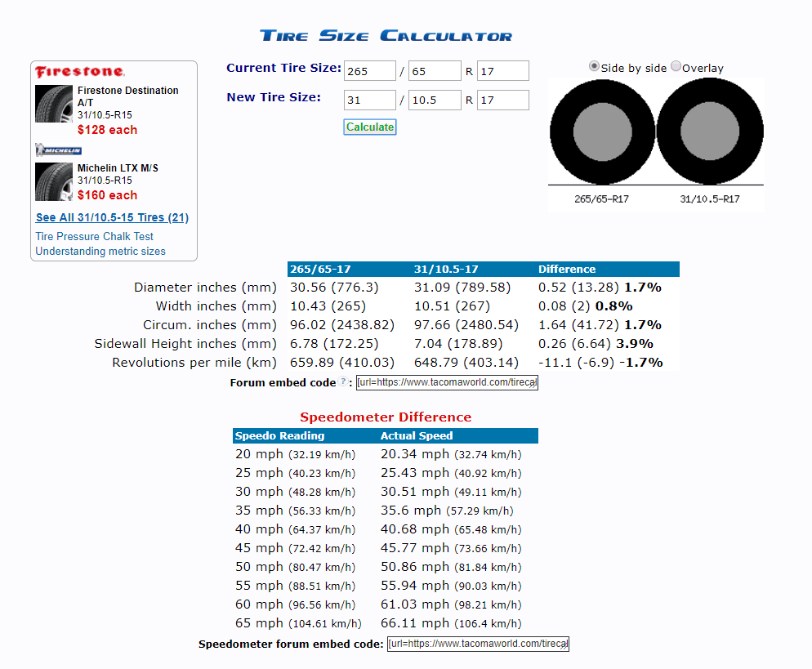
Task: Click the 65 mph speedo reading row
Action: coord(298,623)
